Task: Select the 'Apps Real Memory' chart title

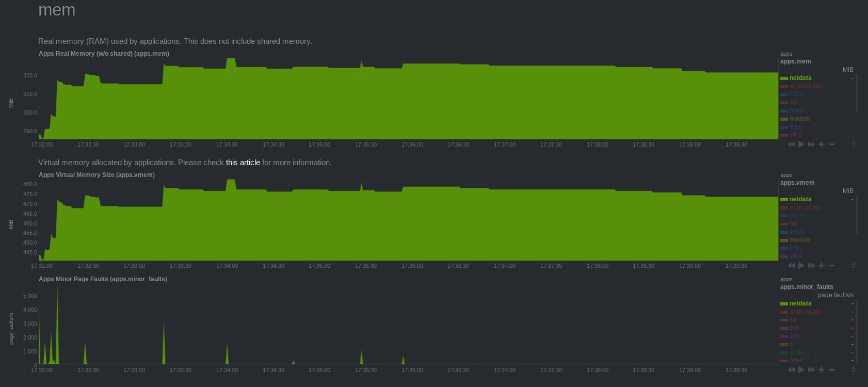Action: [x=104, y=54]
